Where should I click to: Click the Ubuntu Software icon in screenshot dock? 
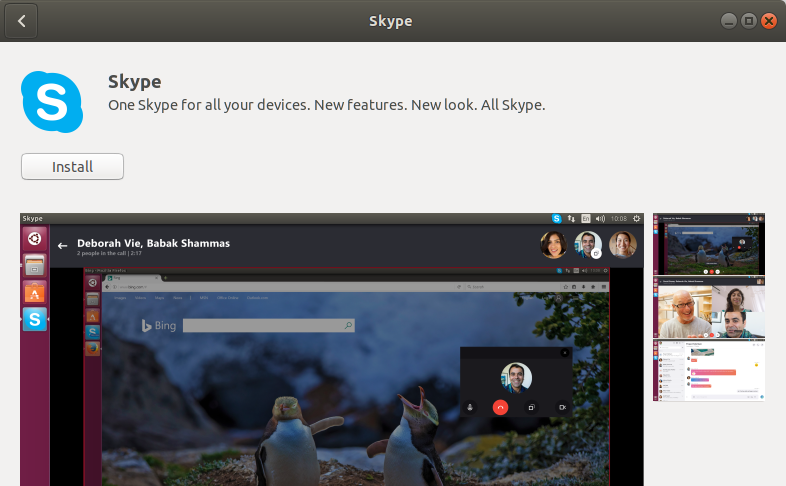tap(35, 292)
